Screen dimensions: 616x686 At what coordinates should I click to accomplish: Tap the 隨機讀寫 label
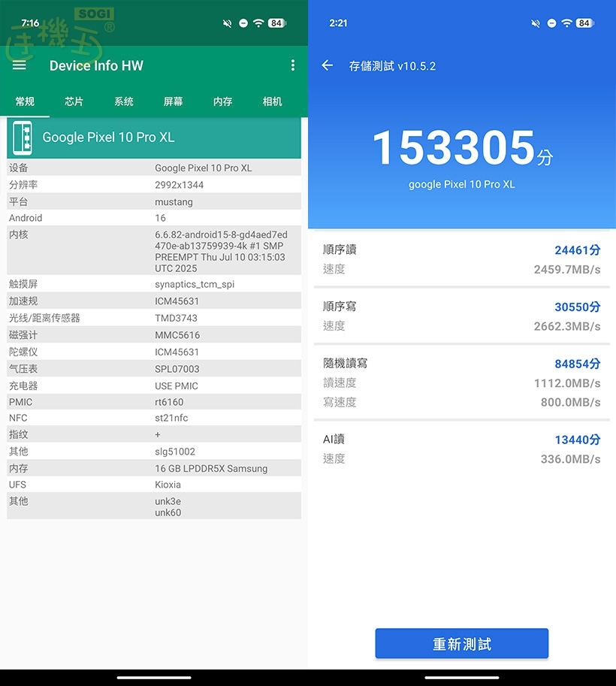346,363
